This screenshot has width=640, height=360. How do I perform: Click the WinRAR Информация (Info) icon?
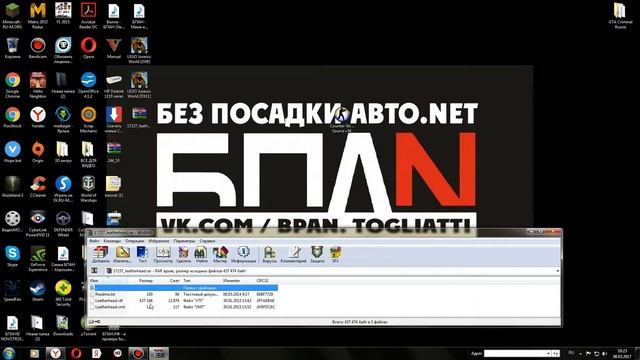pos(244,254)
